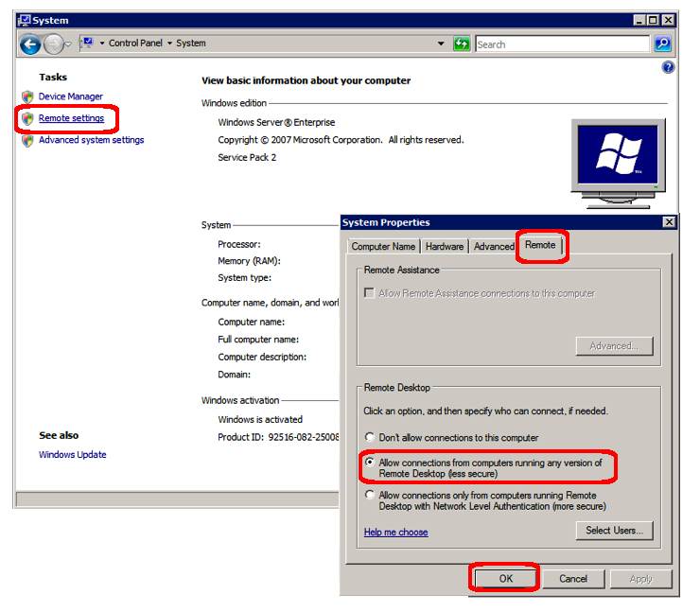Screen dimensions: 700x612
Task: Click the Back navigation arrow
Action: coord(30,44)
